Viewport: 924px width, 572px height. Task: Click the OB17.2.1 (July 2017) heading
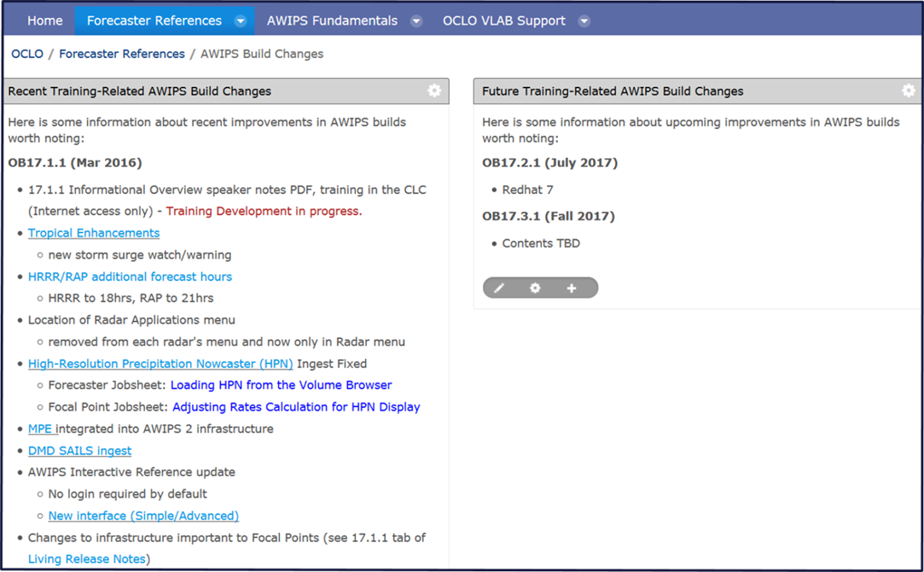549,163
